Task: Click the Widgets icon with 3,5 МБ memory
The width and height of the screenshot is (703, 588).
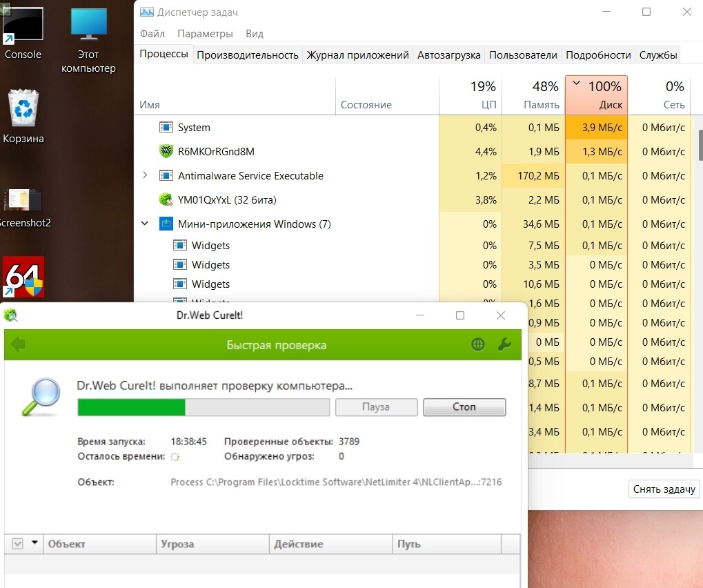Action: tap(180, 264)
